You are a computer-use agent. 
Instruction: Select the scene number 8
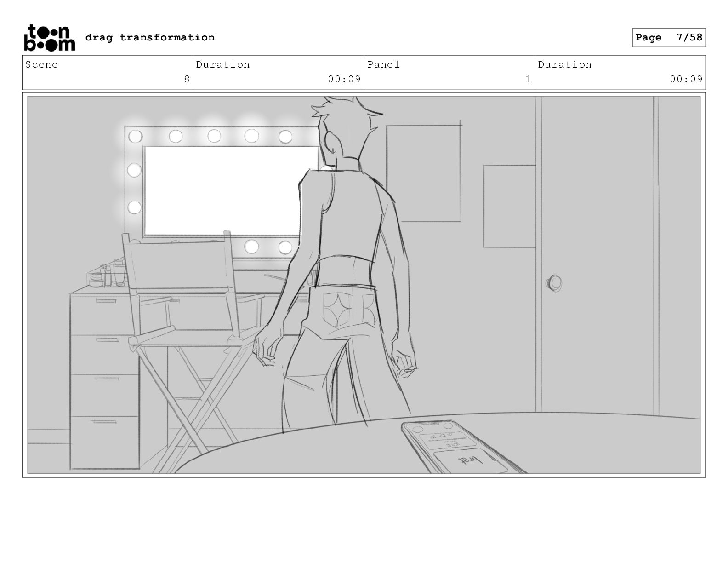point(187,79)
